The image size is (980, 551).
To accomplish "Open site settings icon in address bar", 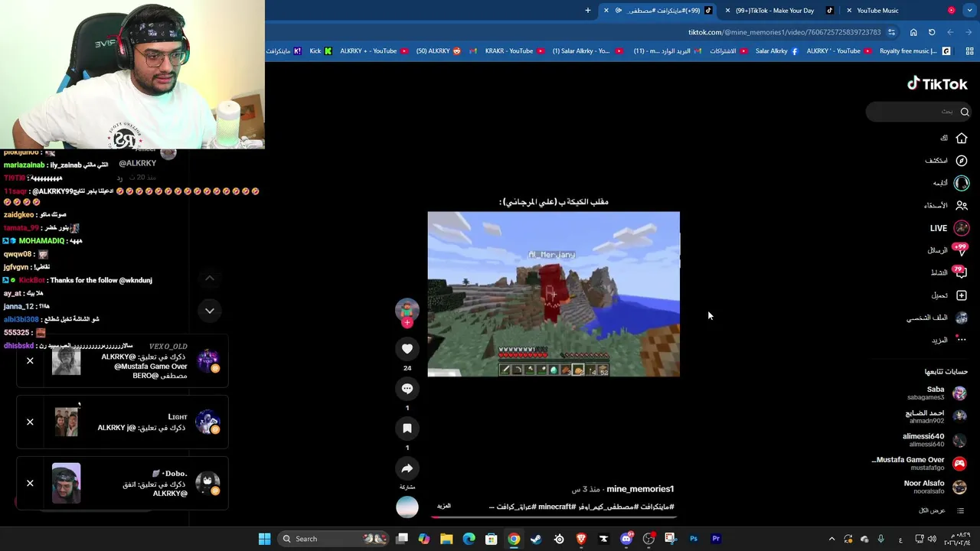I will tap(891, 32).
